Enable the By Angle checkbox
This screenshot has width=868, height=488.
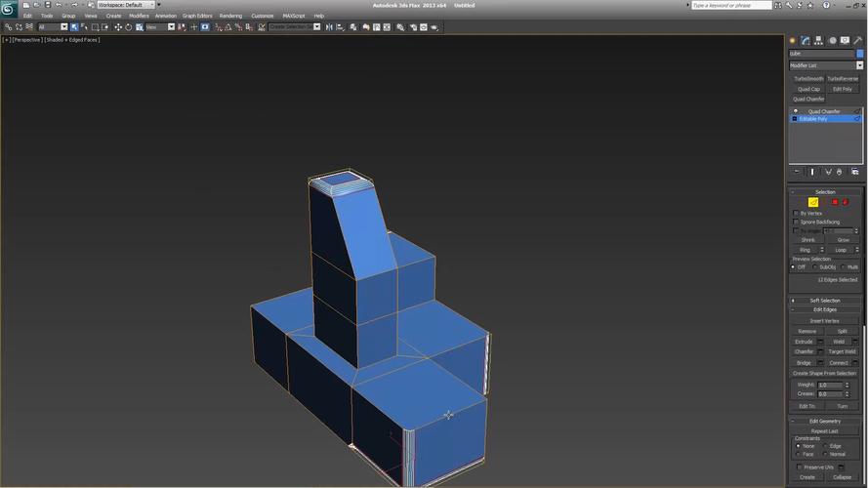tap(796, 230)
